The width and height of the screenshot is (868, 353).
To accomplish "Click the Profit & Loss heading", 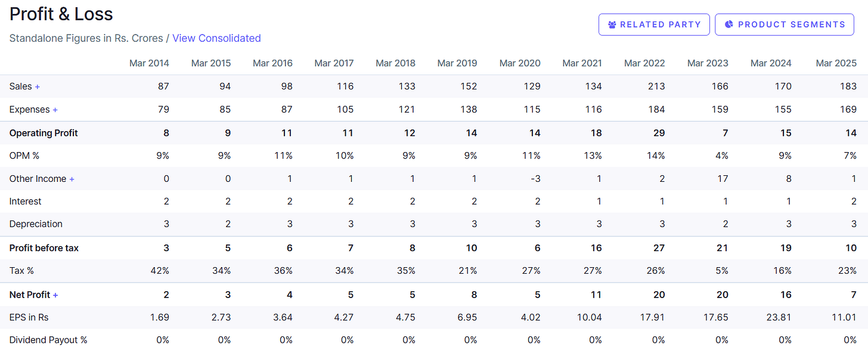I will coord(61,14).
